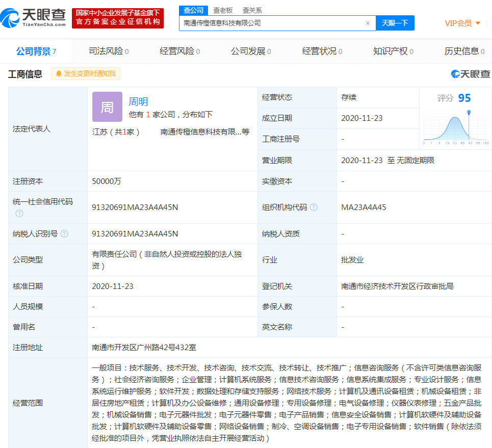Select the 组织机构代码 value MA23A4A45
The width and height of the screenshot is (492, 448).
coord(364,207)
